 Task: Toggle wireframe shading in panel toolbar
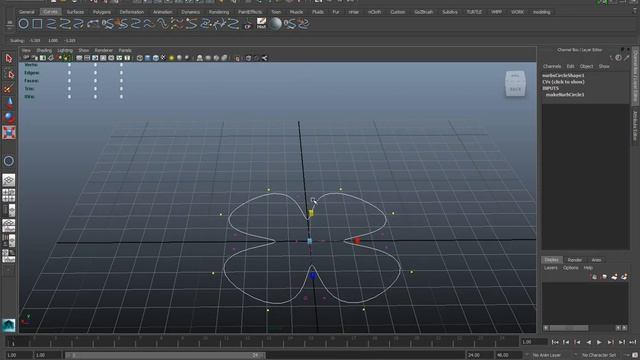140,58
